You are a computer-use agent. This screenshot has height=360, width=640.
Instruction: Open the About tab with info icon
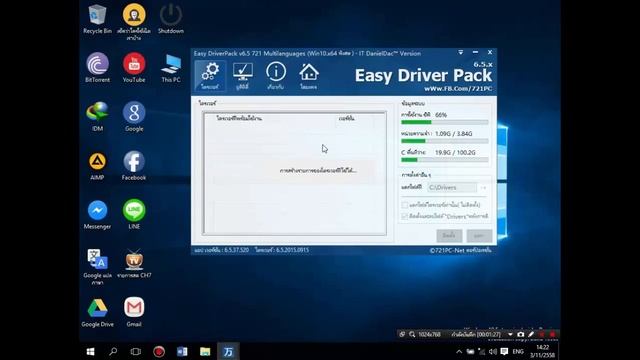click(x=276, y=76)
